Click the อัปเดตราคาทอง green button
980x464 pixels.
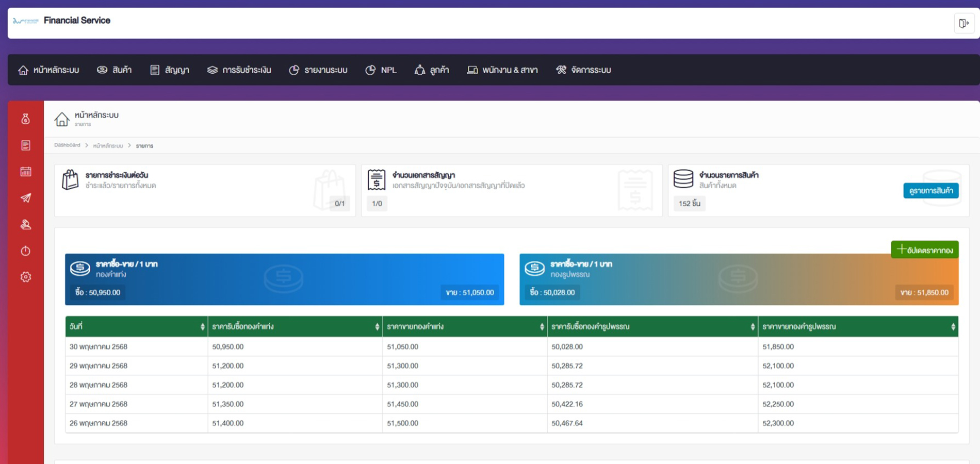924,250
